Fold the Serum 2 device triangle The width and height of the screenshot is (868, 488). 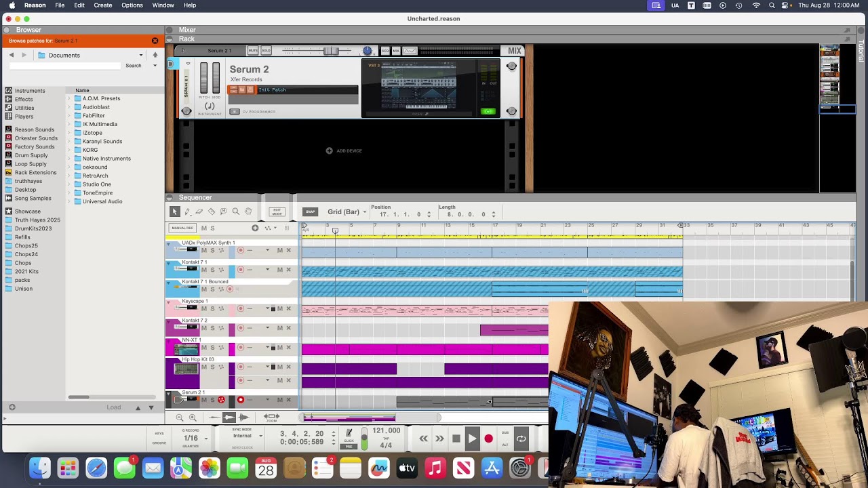click(188, 64)
